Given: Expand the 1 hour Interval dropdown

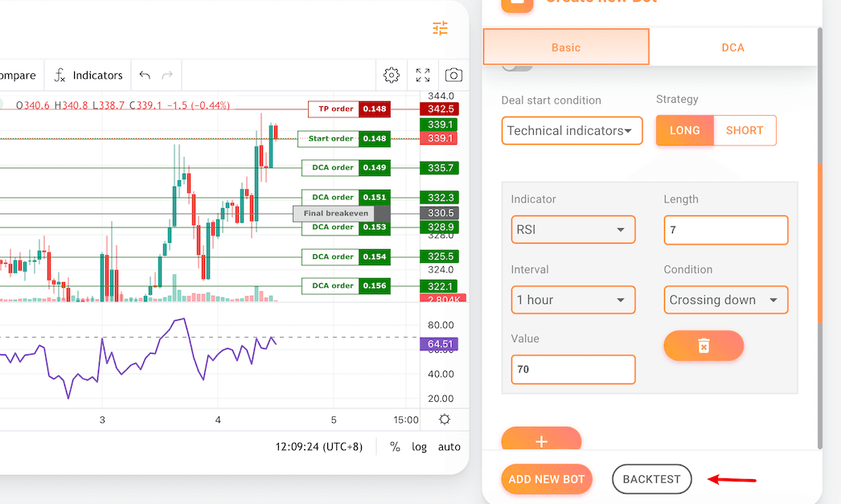Looking at the screenshot, I should pyautogui.click(x=572, y=300).
